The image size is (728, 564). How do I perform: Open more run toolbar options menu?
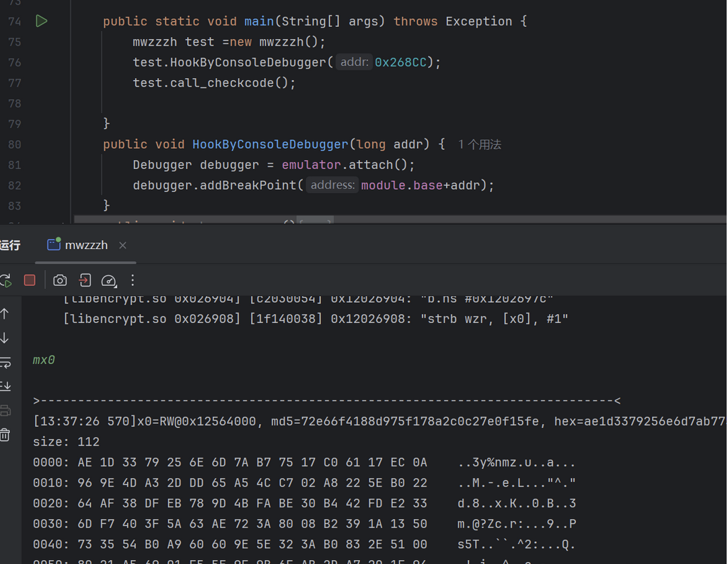(133, 280)
